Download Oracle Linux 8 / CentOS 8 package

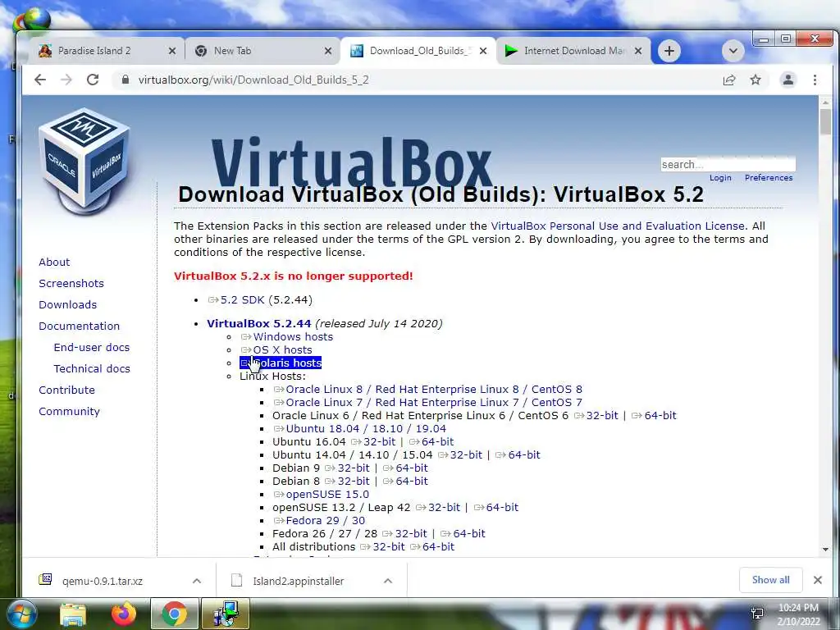427,390
